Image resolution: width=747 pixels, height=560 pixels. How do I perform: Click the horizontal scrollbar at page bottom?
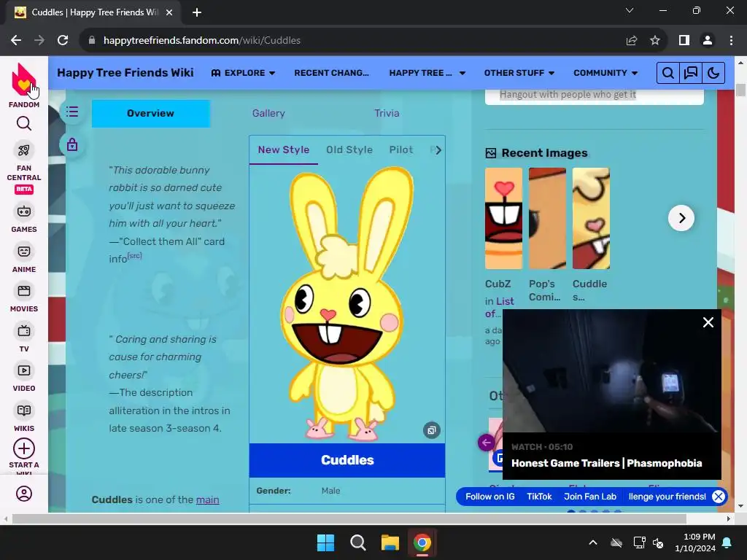point(349,518)
